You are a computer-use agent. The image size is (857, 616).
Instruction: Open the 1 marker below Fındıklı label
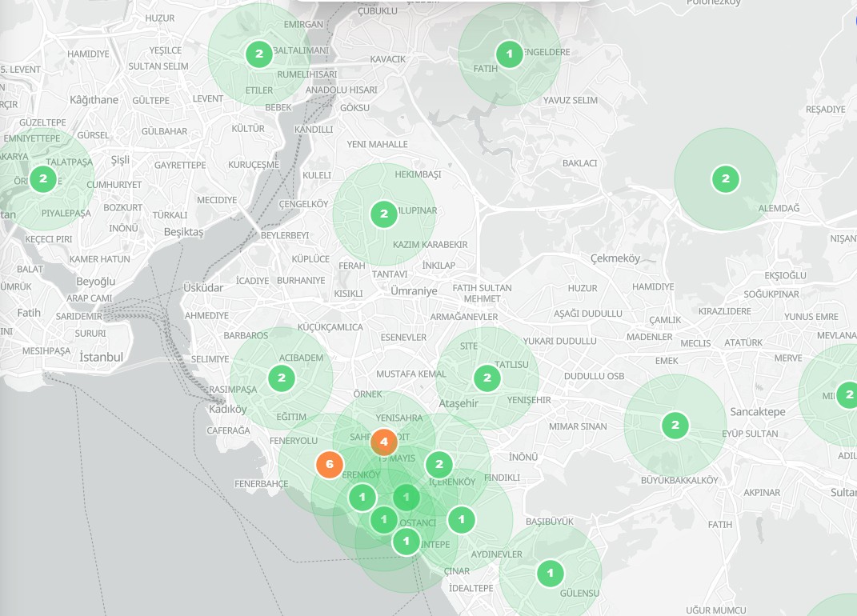461,519
